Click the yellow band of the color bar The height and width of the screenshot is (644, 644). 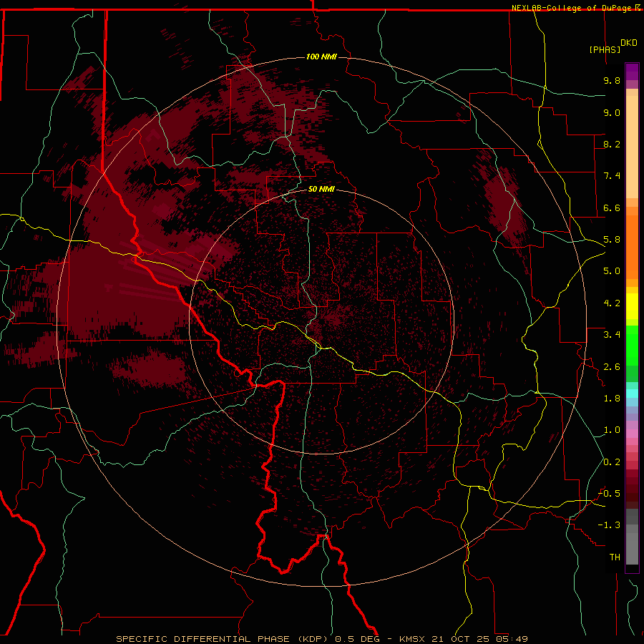click(x=632, y=306)
